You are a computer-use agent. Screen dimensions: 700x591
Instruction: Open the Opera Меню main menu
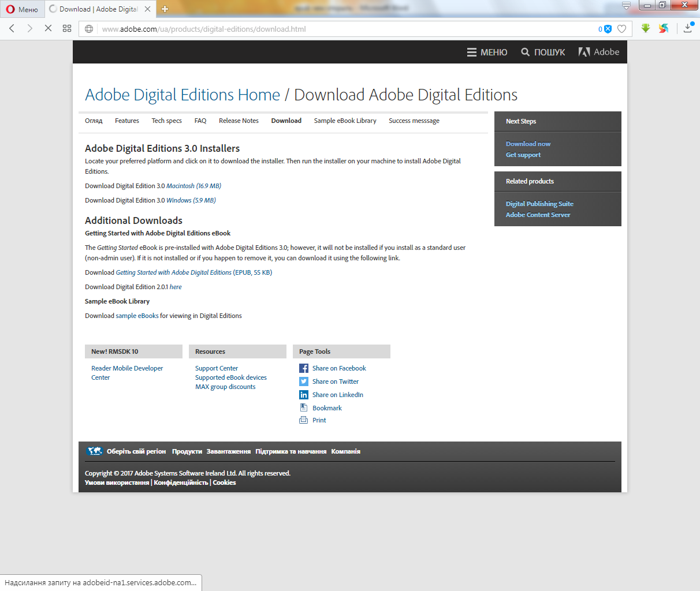point(22,9)
